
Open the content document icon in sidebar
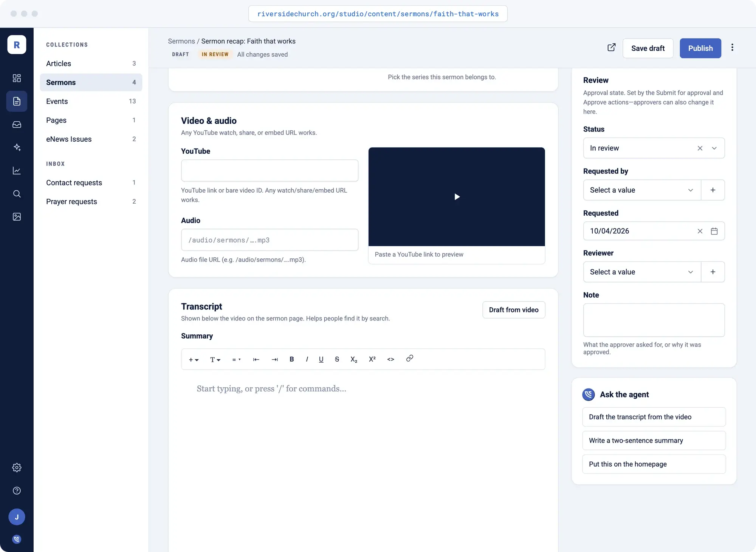coord(17,101)
